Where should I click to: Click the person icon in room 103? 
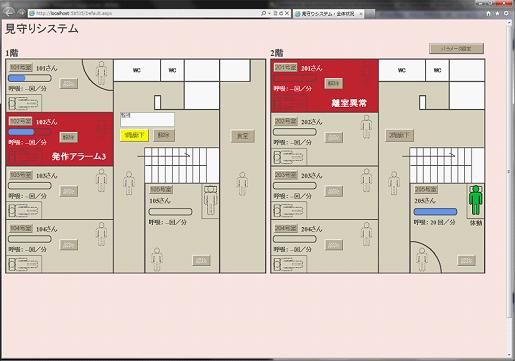(101, 180)
